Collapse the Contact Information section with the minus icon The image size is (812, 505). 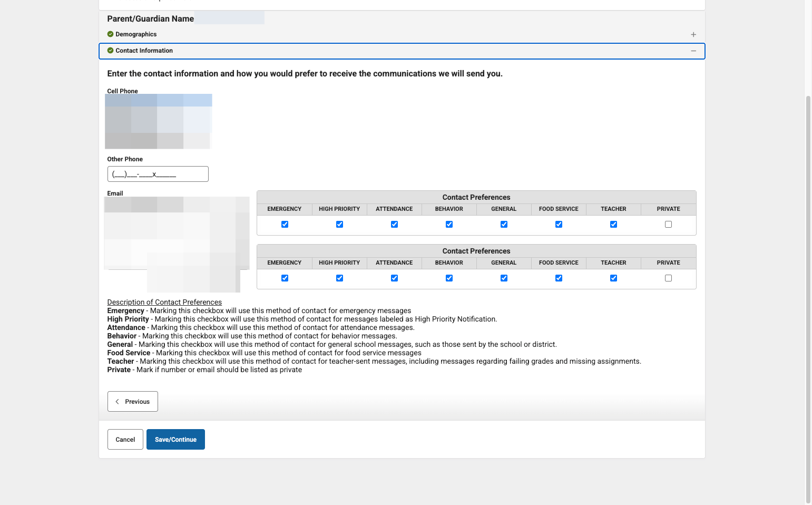click(x=693, y=51)
